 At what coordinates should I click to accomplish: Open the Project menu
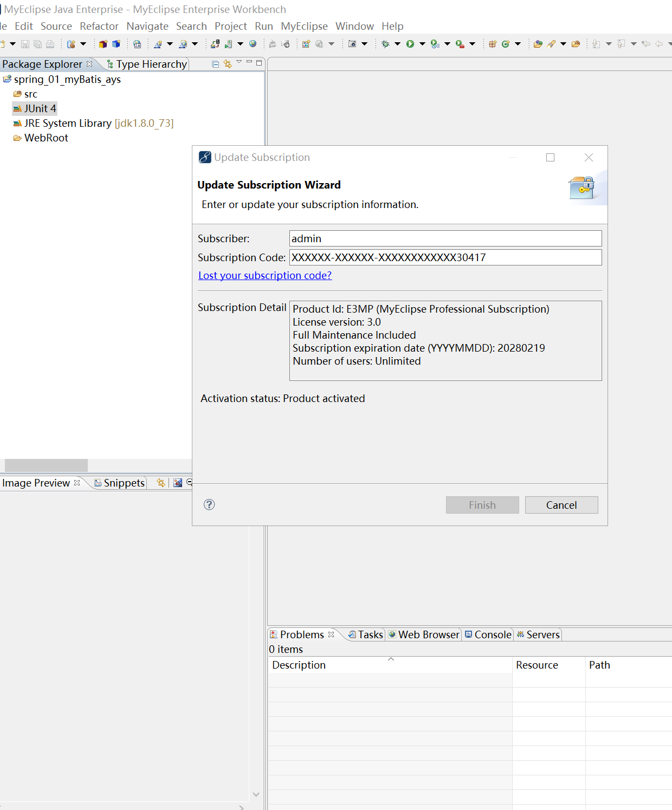pos(231,26)
